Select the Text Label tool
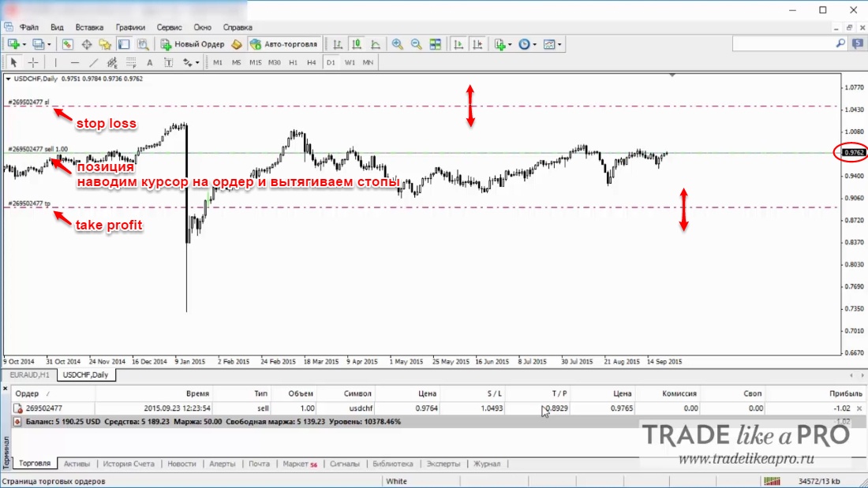 (168, 62)
